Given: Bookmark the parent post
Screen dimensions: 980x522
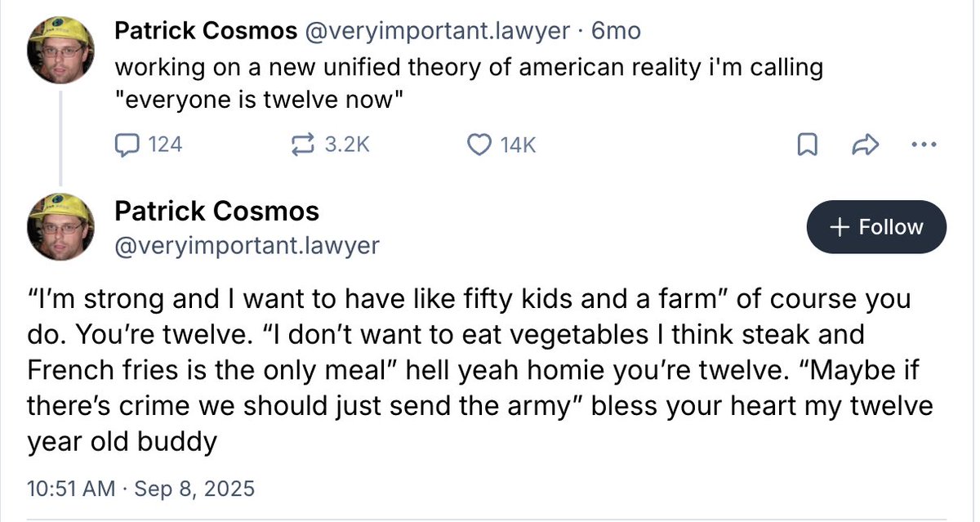Looking at the screenshot, I should [806, 145].
